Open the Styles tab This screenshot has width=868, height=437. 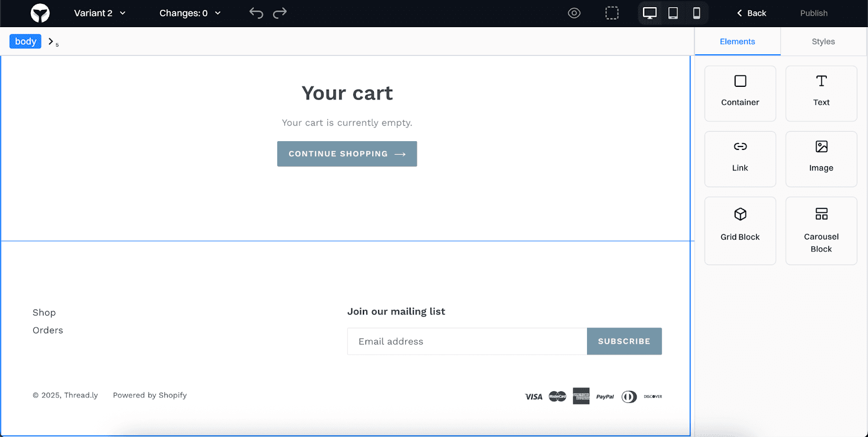coord(823,41)
